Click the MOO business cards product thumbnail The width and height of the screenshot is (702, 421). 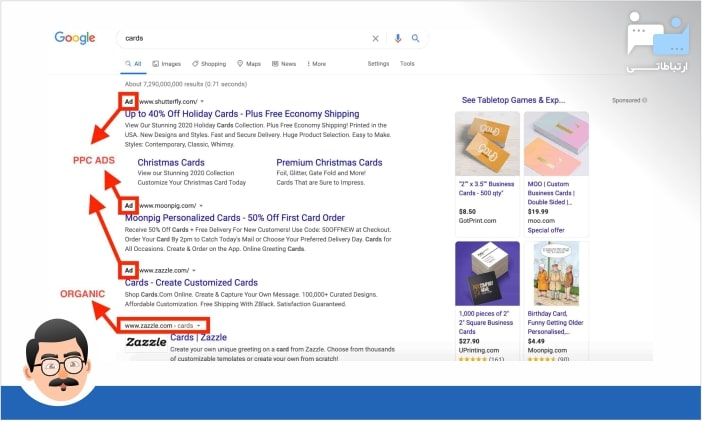[x=555, y=145]
